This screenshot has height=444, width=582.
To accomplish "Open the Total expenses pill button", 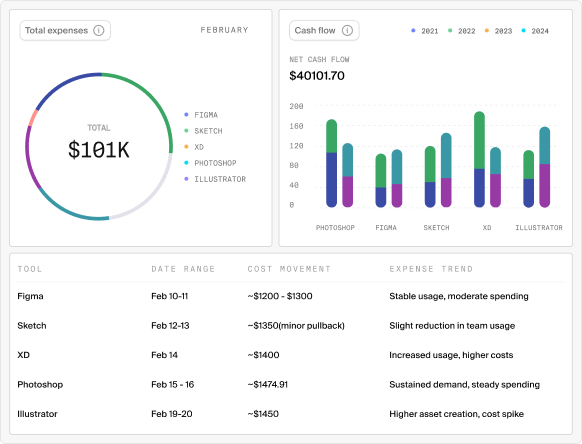I will (65, 30).
